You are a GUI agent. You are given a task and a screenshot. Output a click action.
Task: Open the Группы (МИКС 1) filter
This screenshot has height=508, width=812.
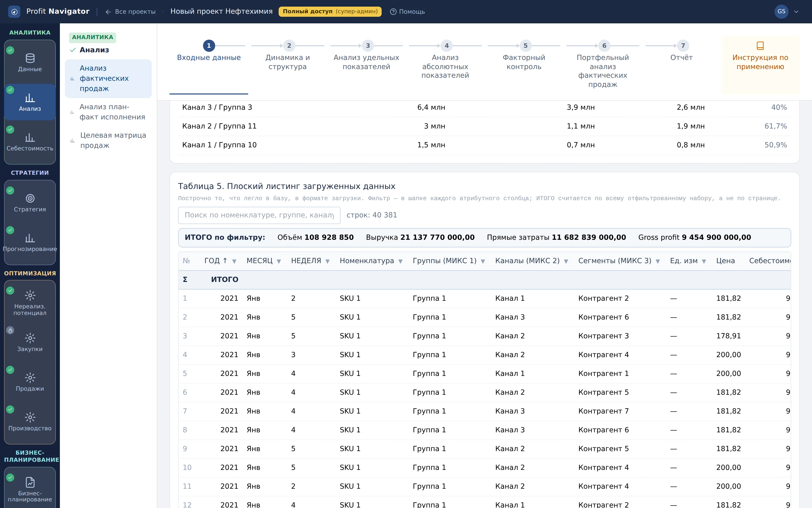click(483, 261)
